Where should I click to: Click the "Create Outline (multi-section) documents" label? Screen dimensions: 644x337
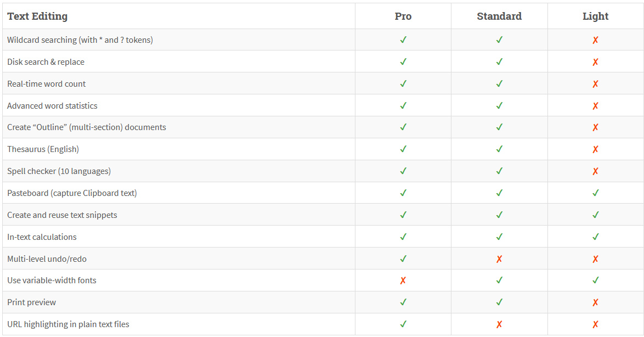click(x=87, y=127)
